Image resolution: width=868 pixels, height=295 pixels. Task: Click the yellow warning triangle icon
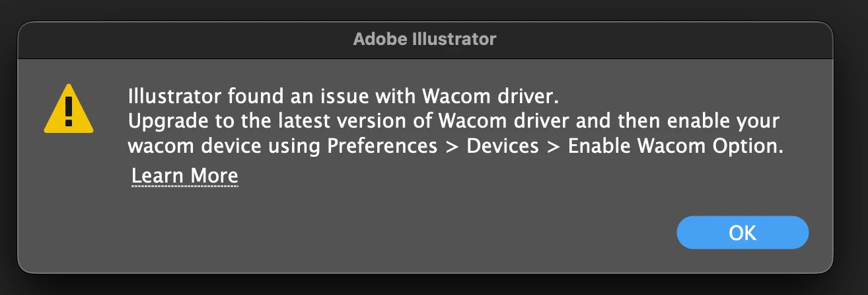69,108
